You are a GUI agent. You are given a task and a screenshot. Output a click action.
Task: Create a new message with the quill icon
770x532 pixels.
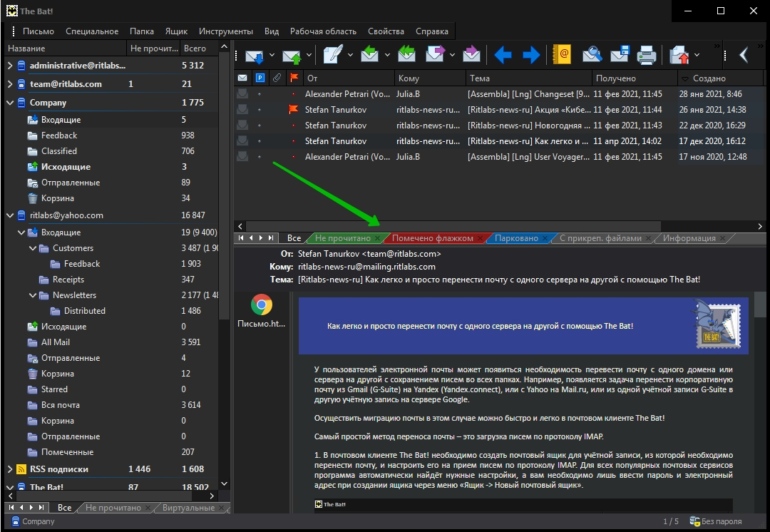[x=332, y=54]
